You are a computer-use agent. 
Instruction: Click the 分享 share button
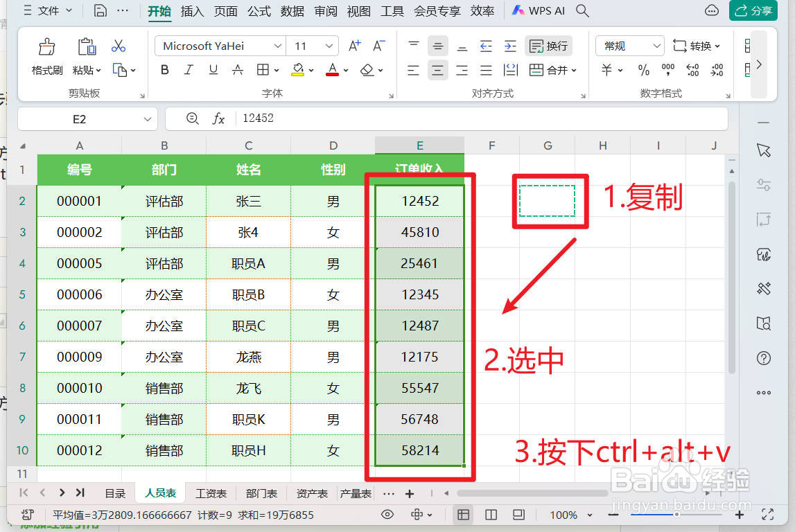pos(753,11)
